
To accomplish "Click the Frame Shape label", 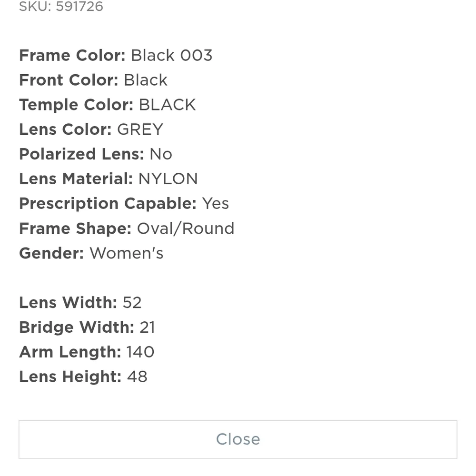I will point(75,228).
